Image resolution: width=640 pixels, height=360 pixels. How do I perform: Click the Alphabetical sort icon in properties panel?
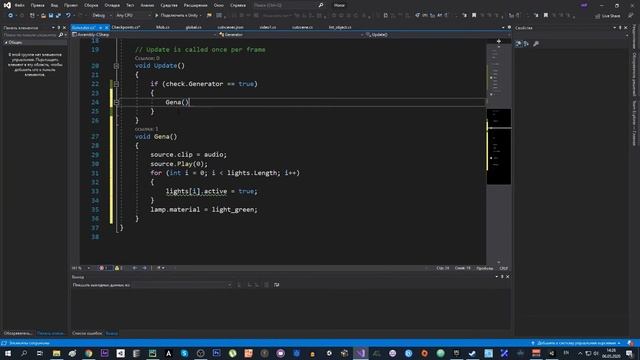coord(526,44)
